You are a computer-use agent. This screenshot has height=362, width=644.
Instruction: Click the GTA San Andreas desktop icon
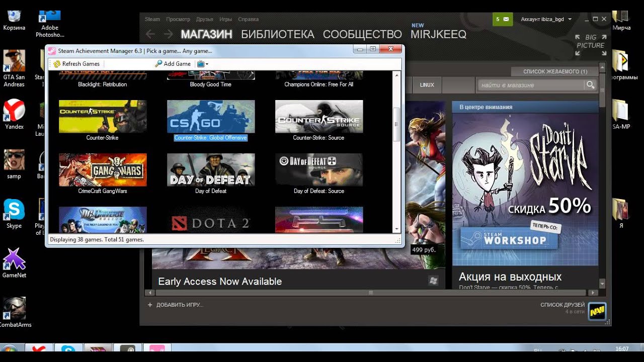pos(14,68)
